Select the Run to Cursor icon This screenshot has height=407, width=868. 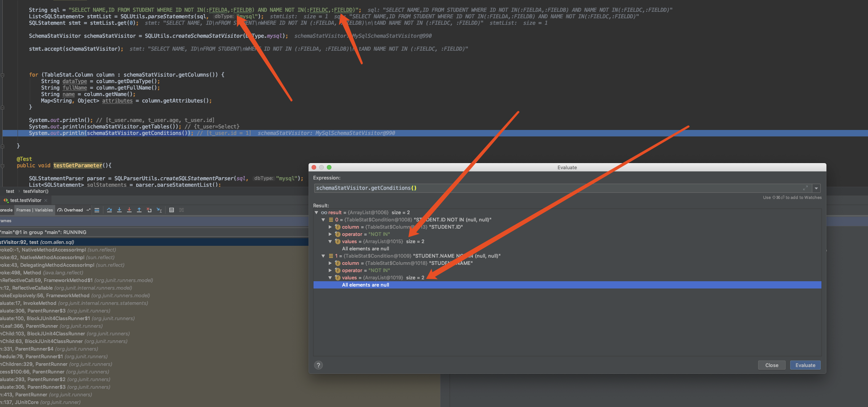(159, 210)
